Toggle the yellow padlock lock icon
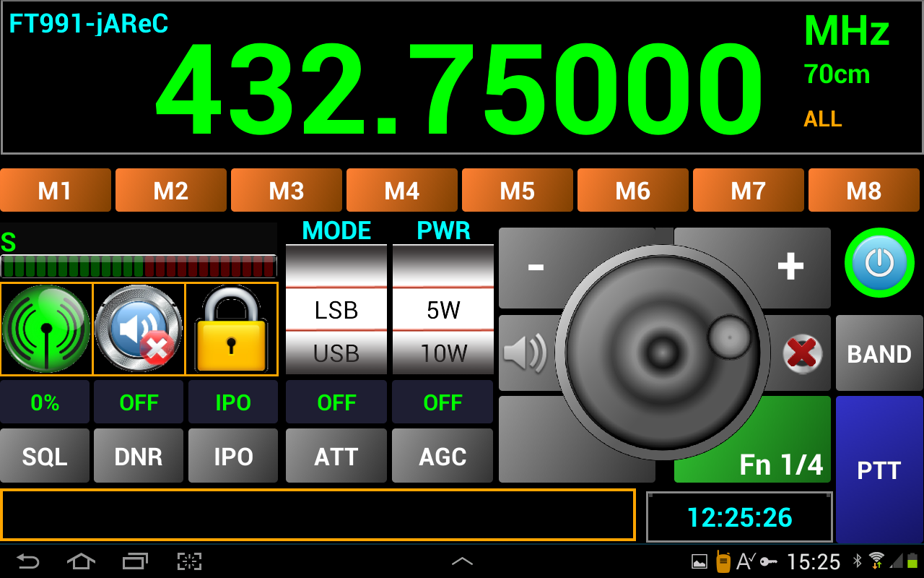Image resolution: width=924 pixels, height=578 pixels. pyautogui.click(x=232, y=329)
